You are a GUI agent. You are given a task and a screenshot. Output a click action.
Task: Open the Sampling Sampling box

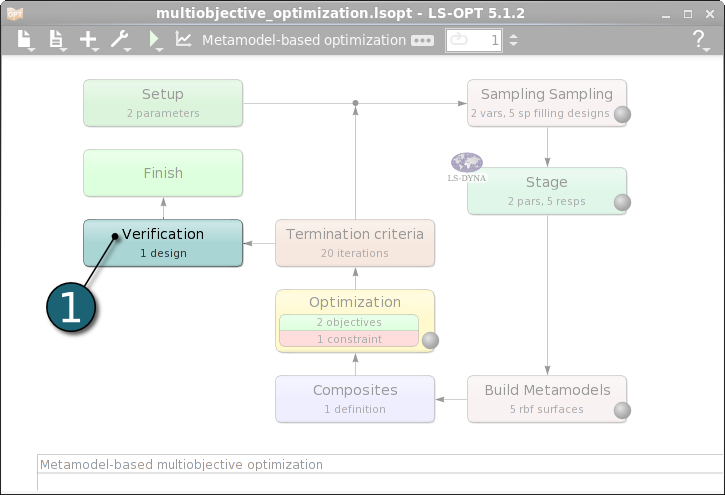click(x=547, y=103)
